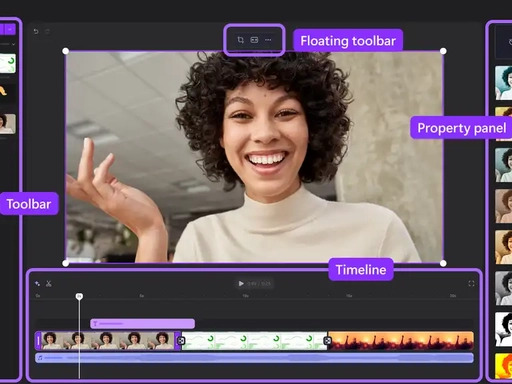
Task: Select the blue audio track clip
Action: point(254,358)
